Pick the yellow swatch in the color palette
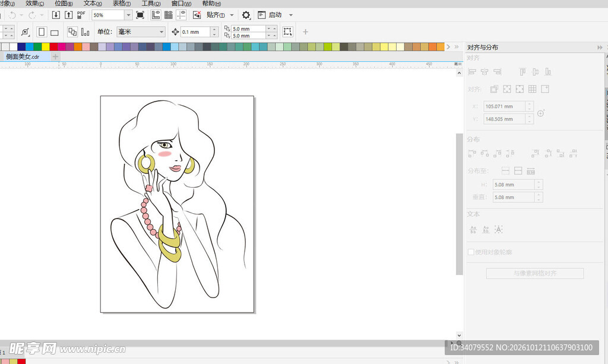608x364 pixels. [46, 47]
